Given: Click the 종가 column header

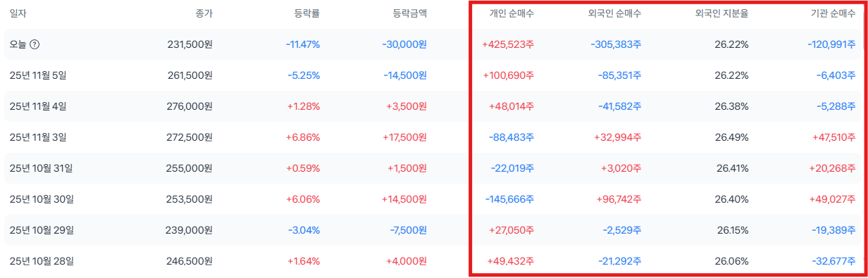Looking at the screenshot, I should tap(204, 13).
